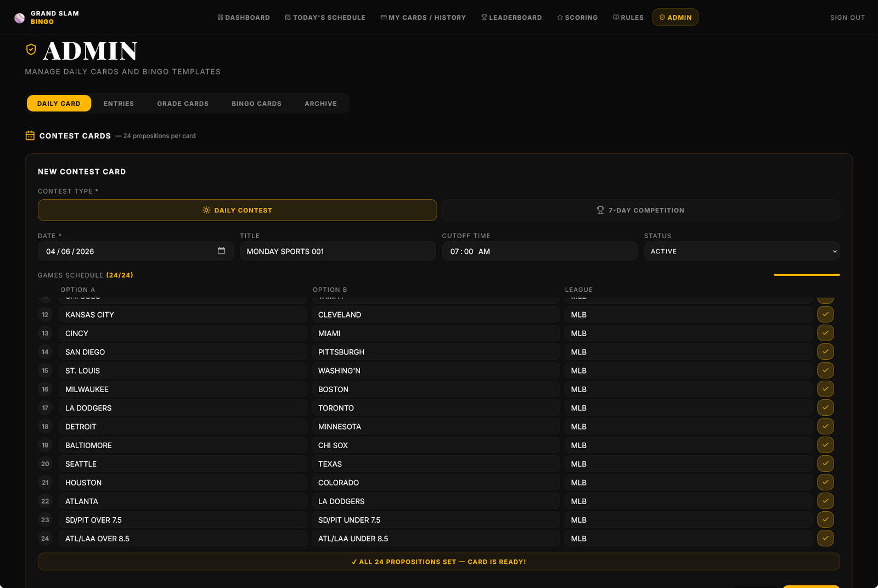Go to Today's Schedule
This screenshot has height=588, width=878.
pos(325,18)
